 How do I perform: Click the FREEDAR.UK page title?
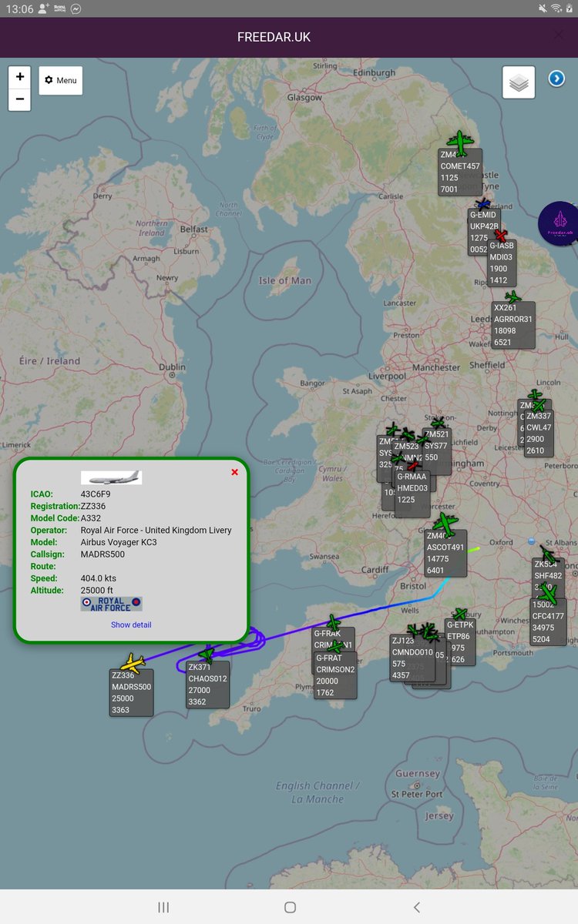pos(274,37)
